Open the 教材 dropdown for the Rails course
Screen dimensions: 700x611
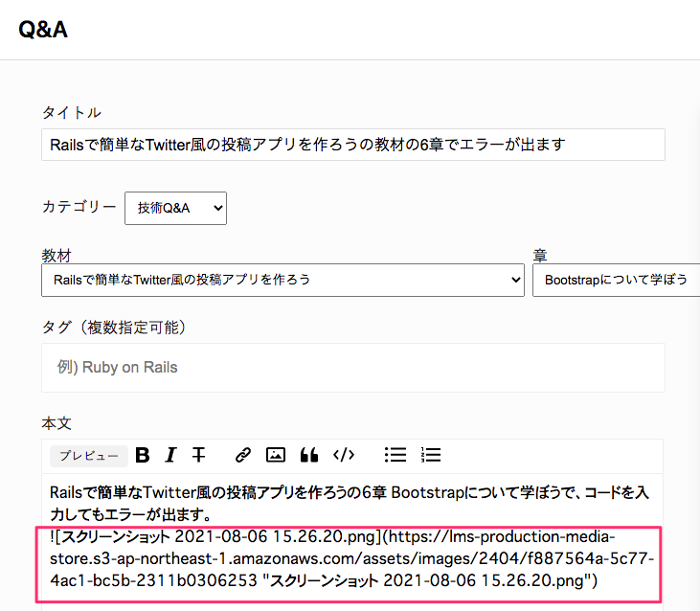[282, 280]
